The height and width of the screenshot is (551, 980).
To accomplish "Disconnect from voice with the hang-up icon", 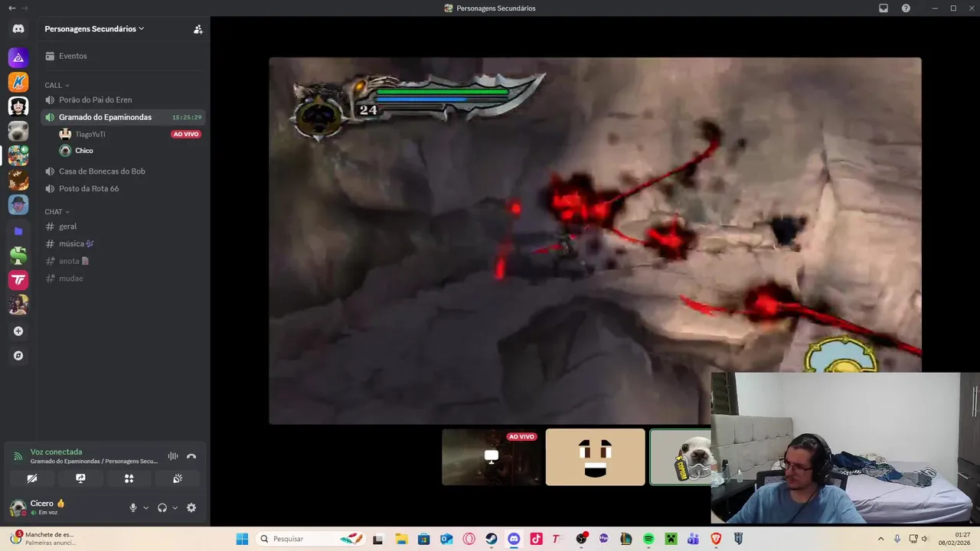I will tap(191, 456).
